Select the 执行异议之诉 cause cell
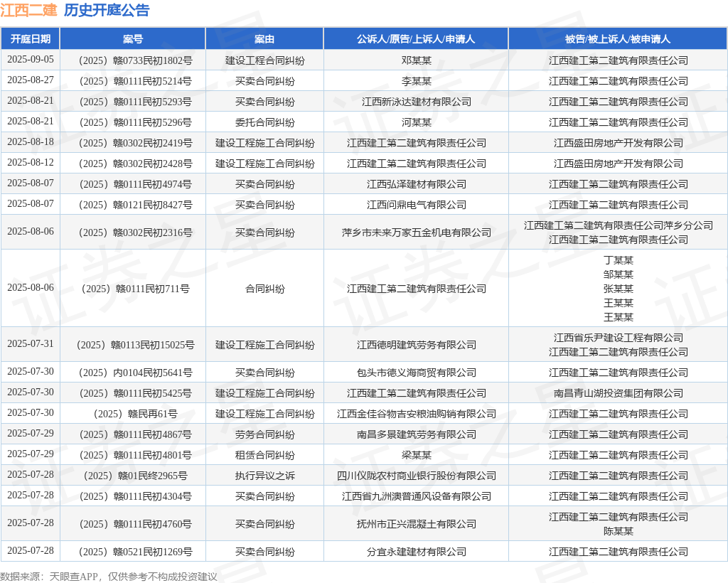 click(264, 476)
